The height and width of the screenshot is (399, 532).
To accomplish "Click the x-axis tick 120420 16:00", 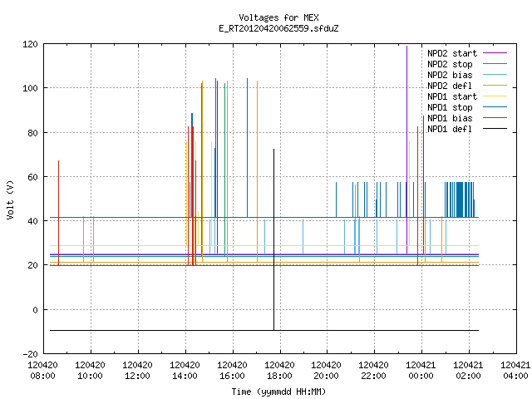I will click(x=232, y=371).
